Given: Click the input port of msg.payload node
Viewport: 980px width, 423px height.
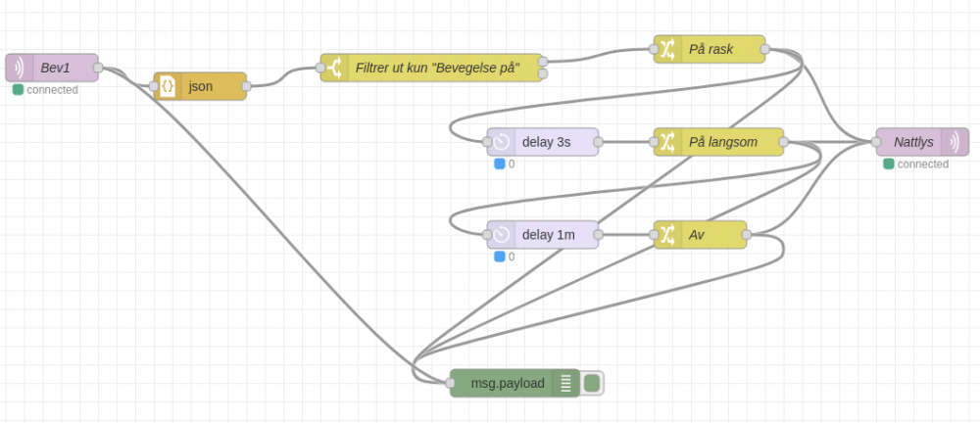Looking at the screenshot, I should (x=450, y=383).
